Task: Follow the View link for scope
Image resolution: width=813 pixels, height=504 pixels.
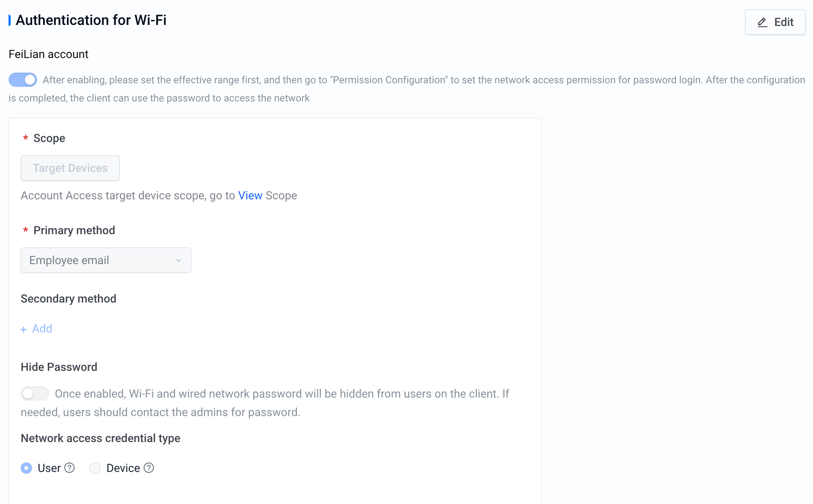Action: click(x=250, y=195)
